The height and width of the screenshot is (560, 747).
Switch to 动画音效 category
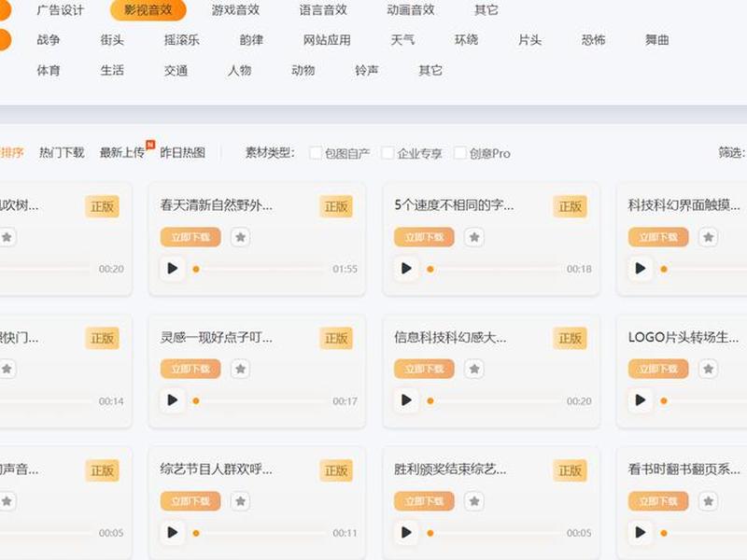click(411, 10)
